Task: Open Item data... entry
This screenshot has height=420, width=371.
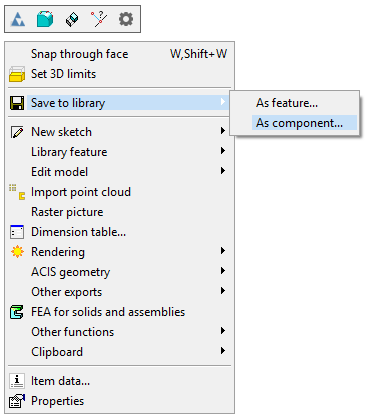Action: [119, 381]
